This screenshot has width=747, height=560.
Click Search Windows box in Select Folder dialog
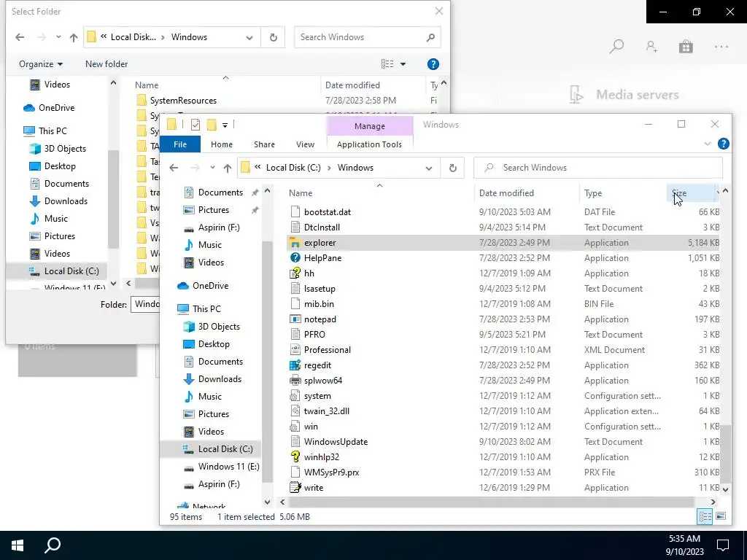click(x=368, y=37)
